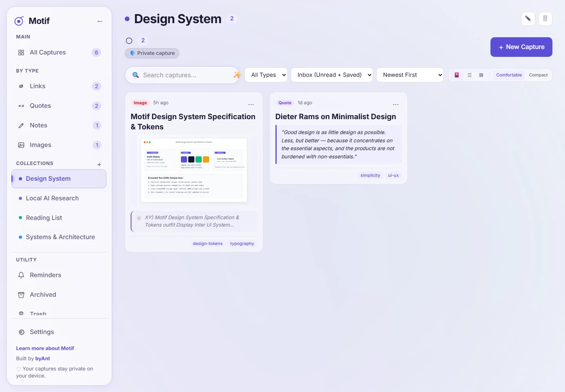
Task: Click the design-tokens tag
Action: (208, 243)
